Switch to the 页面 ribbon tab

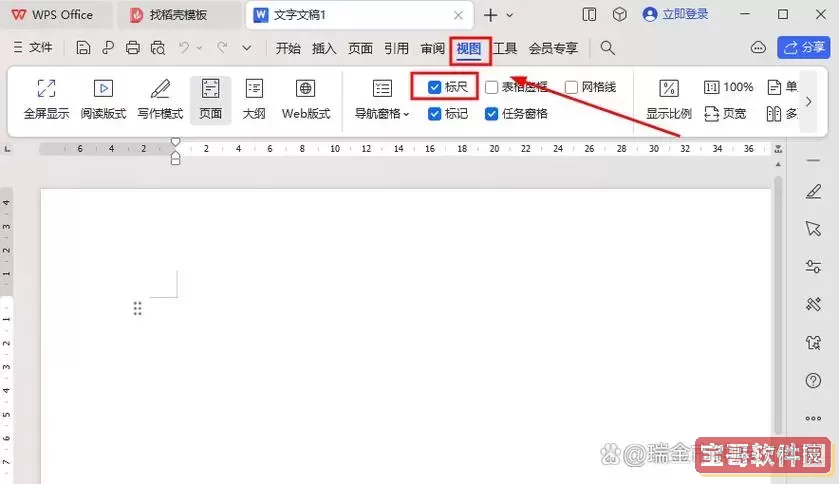point(360,48)
